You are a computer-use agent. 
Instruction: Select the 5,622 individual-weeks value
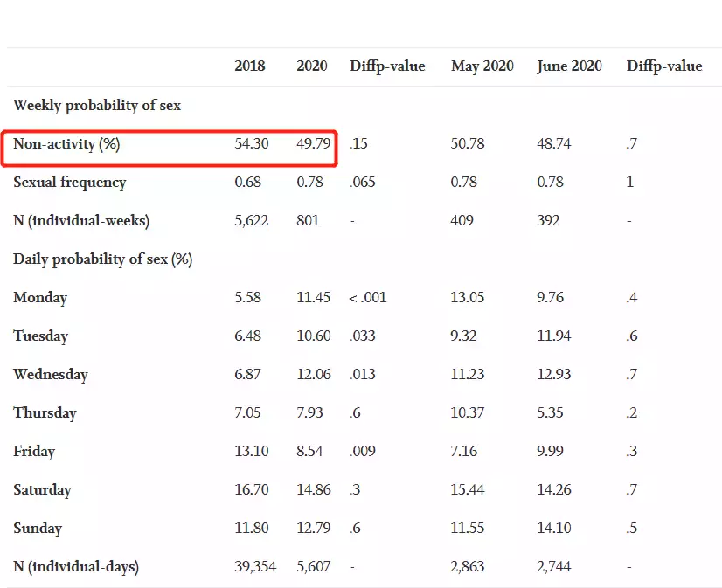pos(251,221)
